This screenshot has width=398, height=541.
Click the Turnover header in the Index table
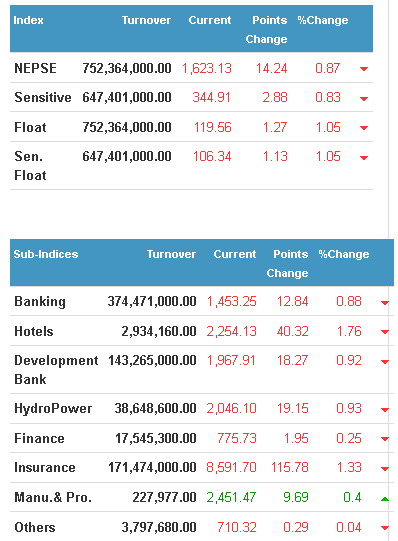coord(146,20)
